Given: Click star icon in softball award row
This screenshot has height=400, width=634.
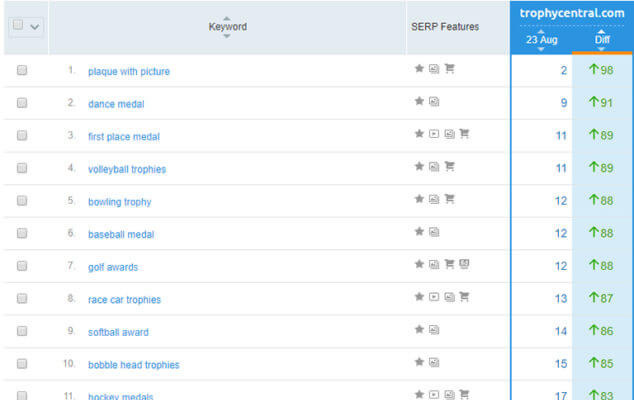Looking at the screenshot, I should click(419, 329).
